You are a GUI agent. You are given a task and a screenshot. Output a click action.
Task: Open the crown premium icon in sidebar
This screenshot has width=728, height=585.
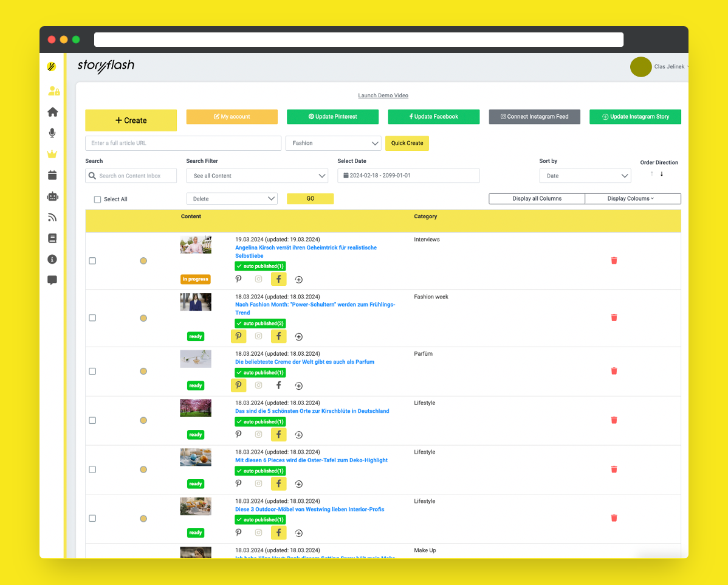52,154
